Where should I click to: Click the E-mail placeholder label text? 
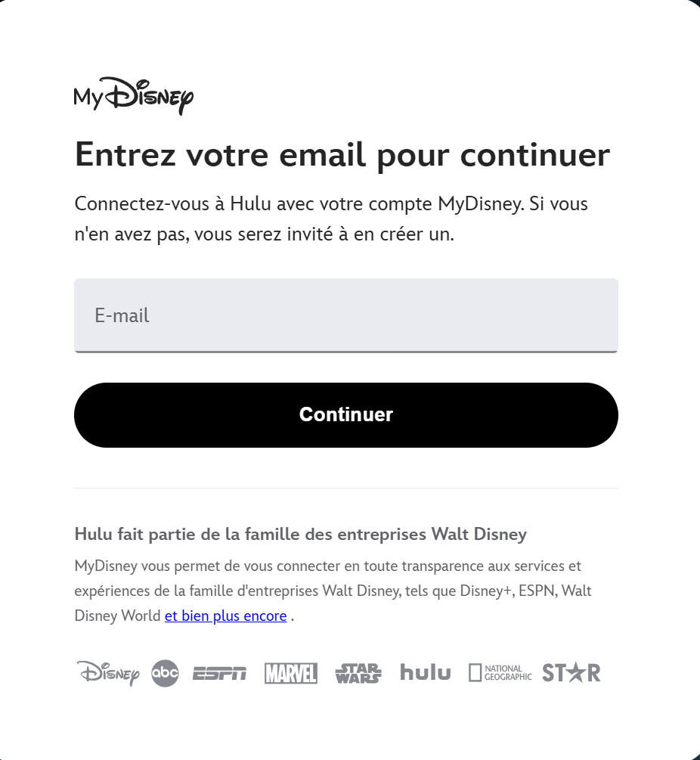(x=122, y=315)
